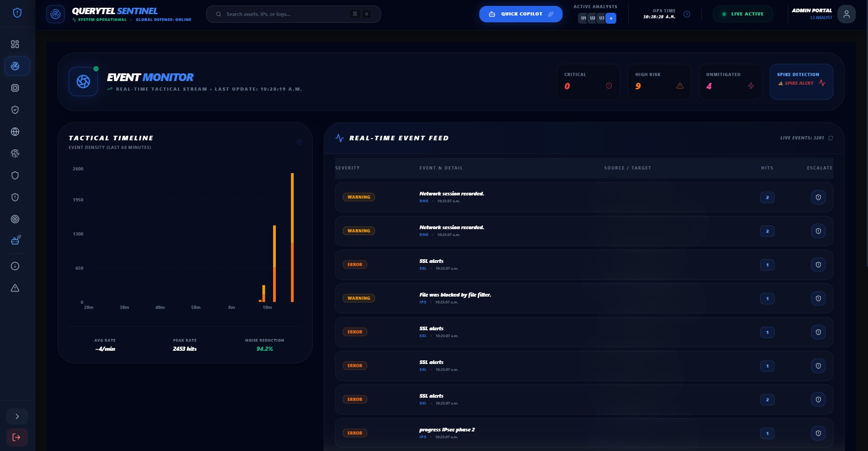Toggle the escalate shield on first Warning event
The width and height of the screenshot is (868, 451).
tap(818, 197)
